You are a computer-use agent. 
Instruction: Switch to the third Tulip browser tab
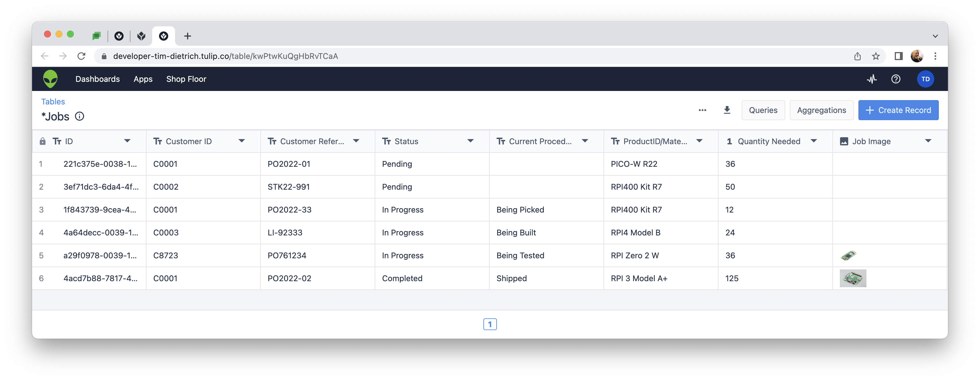(x=141, y=36)
